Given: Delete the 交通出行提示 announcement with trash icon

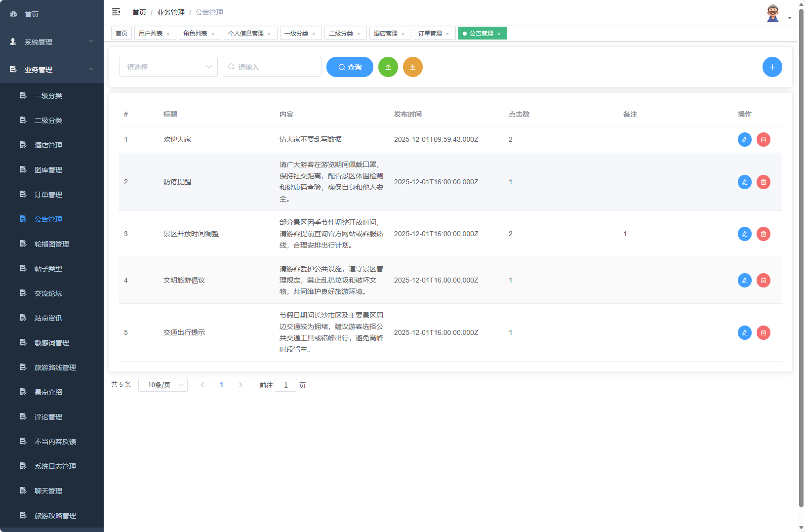Looking at the screenshot, I should click(x=764, y=332).
